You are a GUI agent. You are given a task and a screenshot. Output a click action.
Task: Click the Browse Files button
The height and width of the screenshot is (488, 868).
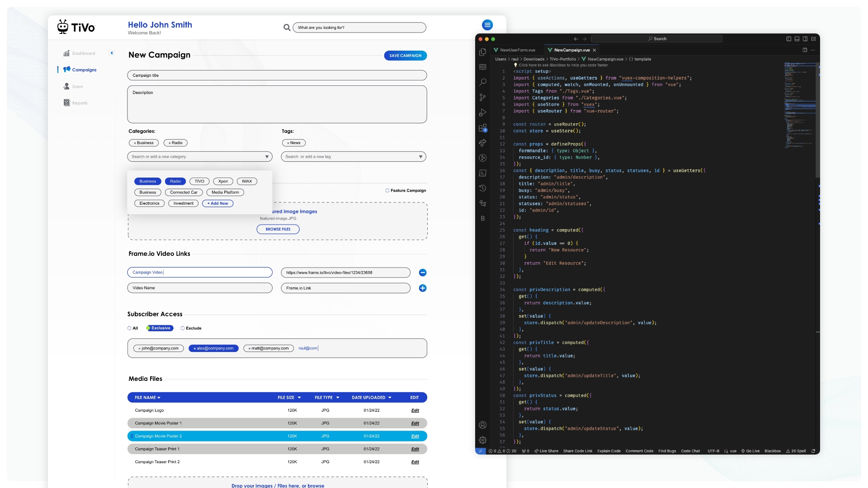point(278,230)
